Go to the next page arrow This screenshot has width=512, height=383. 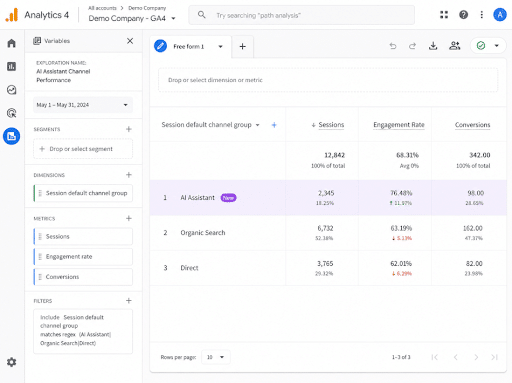pyautogui.click(x=476, y=357)
